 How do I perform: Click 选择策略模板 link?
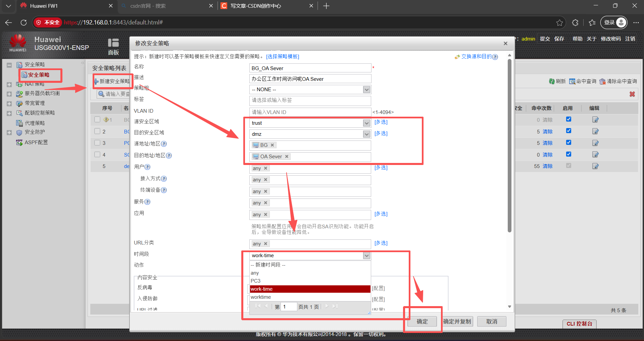pyautogui.click(x=283, y=57)
